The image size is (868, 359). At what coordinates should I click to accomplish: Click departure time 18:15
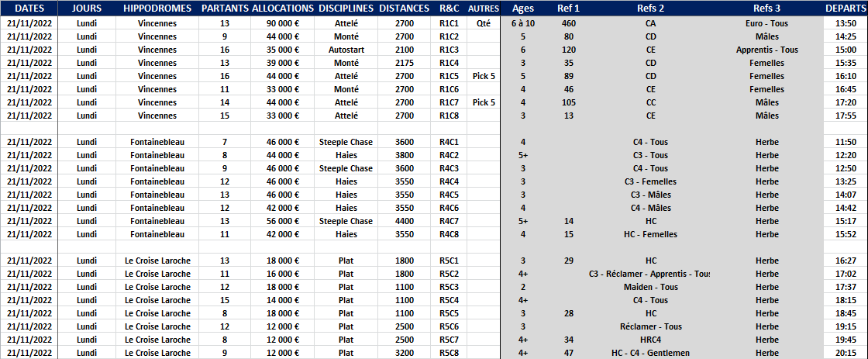[x=846, y=300]
